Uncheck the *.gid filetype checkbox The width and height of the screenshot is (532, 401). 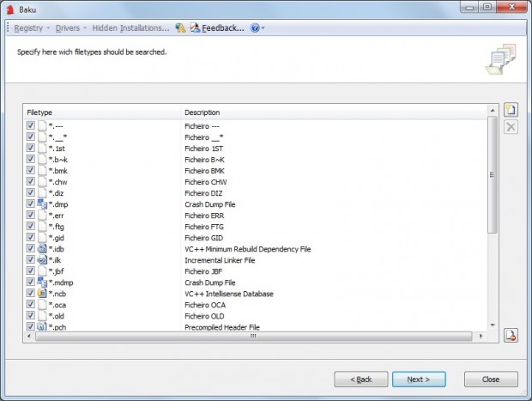click(31, 237)
